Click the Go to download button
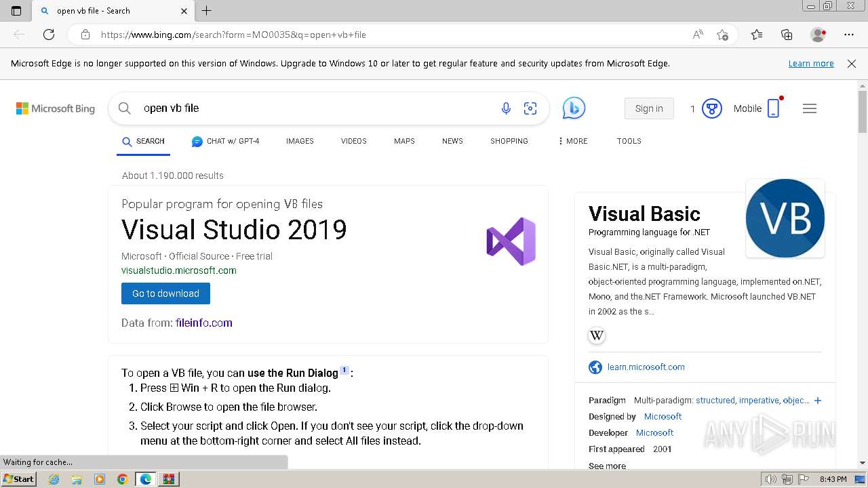Image resolution: width=868 pixels, height=488 pixels. (x=165, y=293)
